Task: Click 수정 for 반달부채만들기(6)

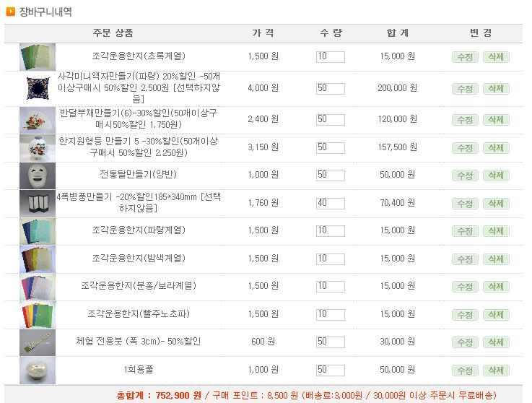Action: [x=465, y=120]
